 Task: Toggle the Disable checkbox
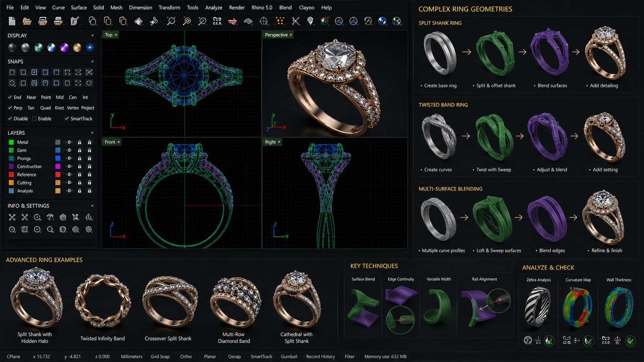(x=10, y=119)
